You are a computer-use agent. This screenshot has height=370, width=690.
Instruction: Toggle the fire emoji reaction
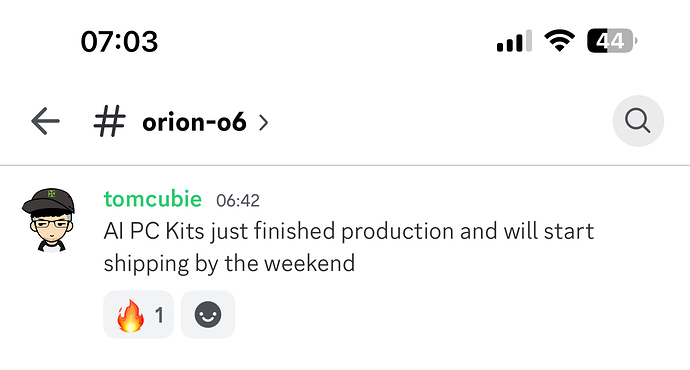pyautogui.click(x=139, y=315)
